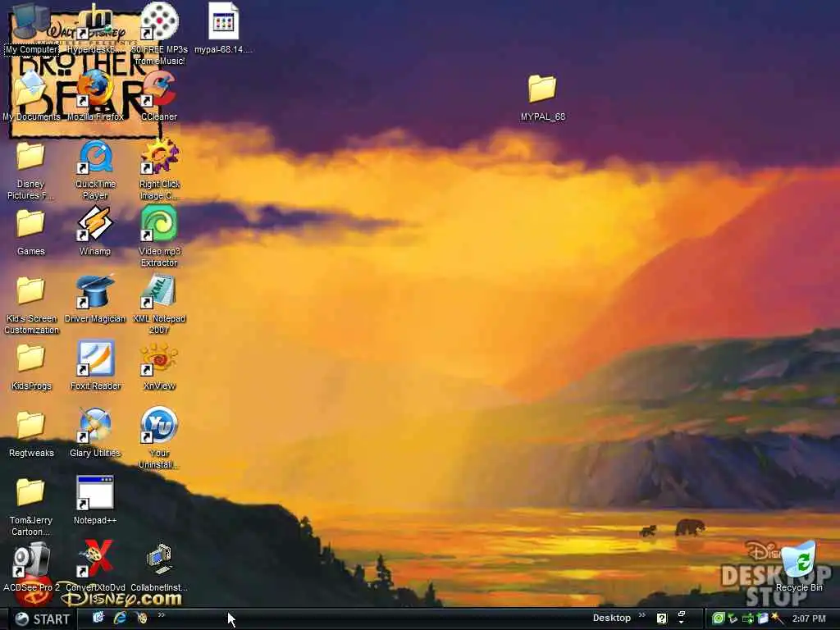This screenshot has height=630, width=840.
Task: Open the START menu
Action: click(x=43, y=619)
